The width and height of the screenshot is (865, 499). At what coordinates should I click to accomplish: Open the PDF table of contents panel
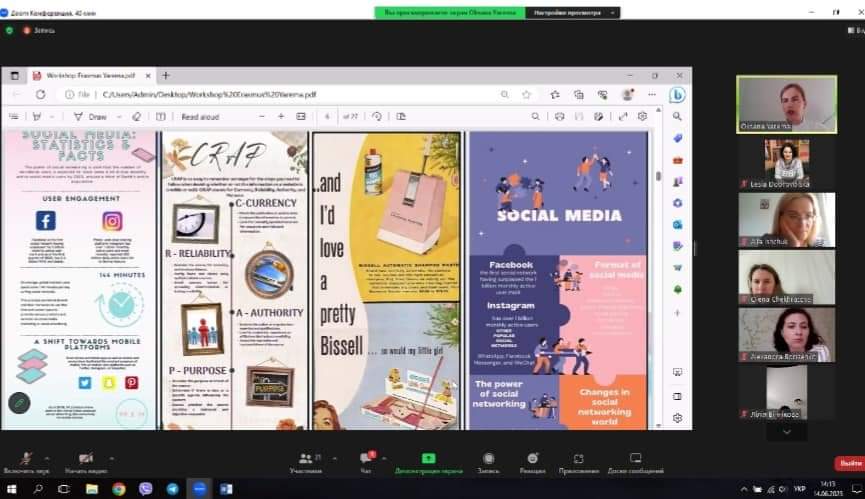pos(14,116)
